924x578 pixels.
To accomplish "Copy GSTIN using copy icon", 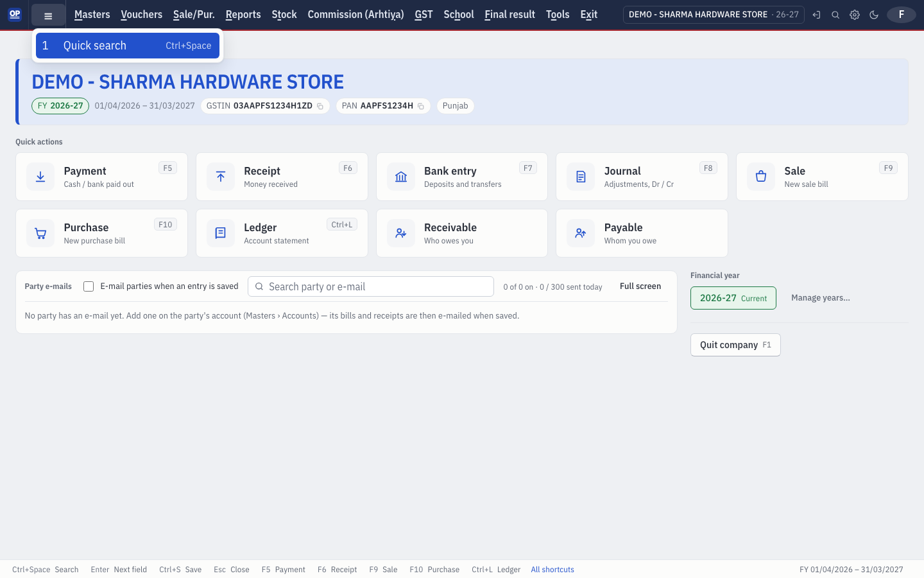I will (320, 106).
